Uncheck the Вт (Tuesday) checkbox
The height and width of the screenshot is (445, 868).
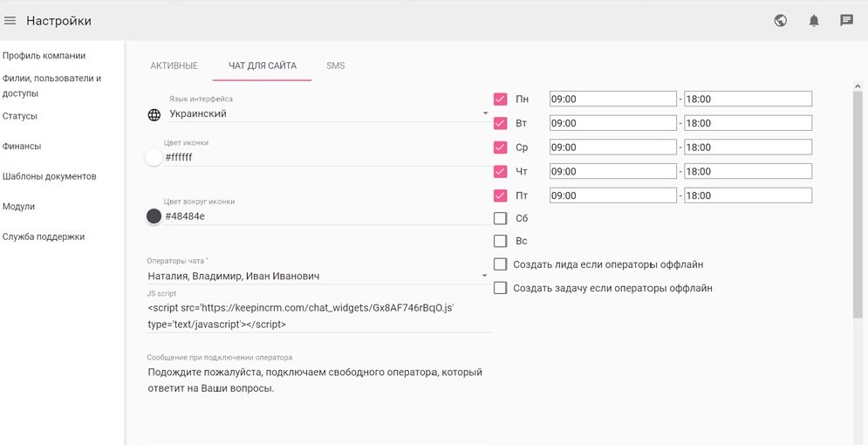pyautogui.click(x=500, y=123)
